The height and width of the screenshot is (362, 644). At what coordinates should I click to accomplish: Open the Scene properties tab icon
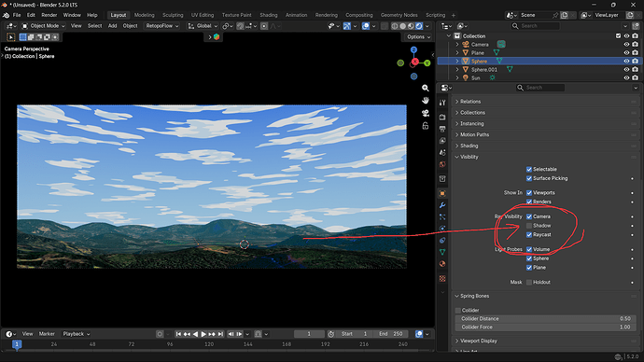tap(442, 153)
